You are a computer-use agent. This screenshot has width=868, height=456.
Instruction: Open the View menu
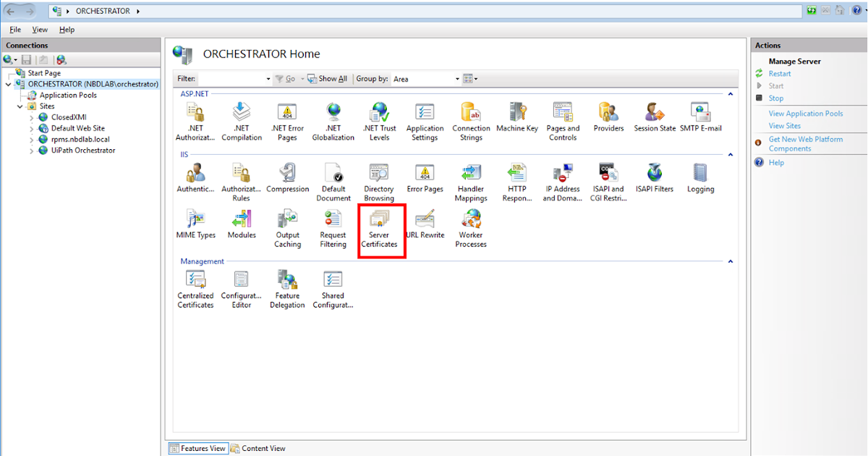pos(40,30)
